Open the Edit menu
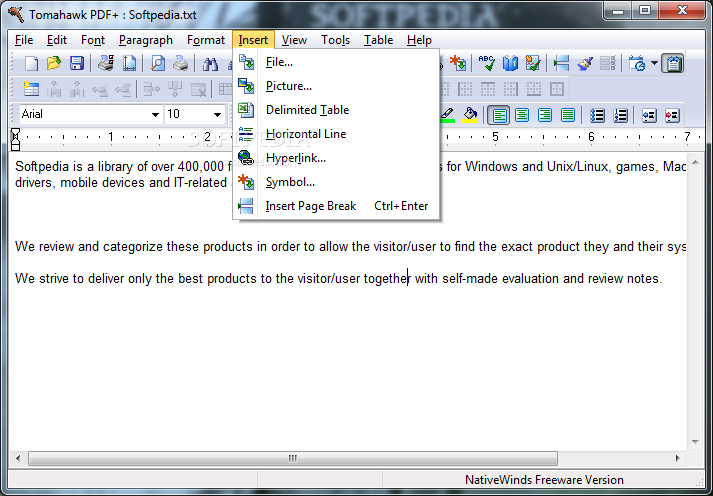 tap(57, 40)
